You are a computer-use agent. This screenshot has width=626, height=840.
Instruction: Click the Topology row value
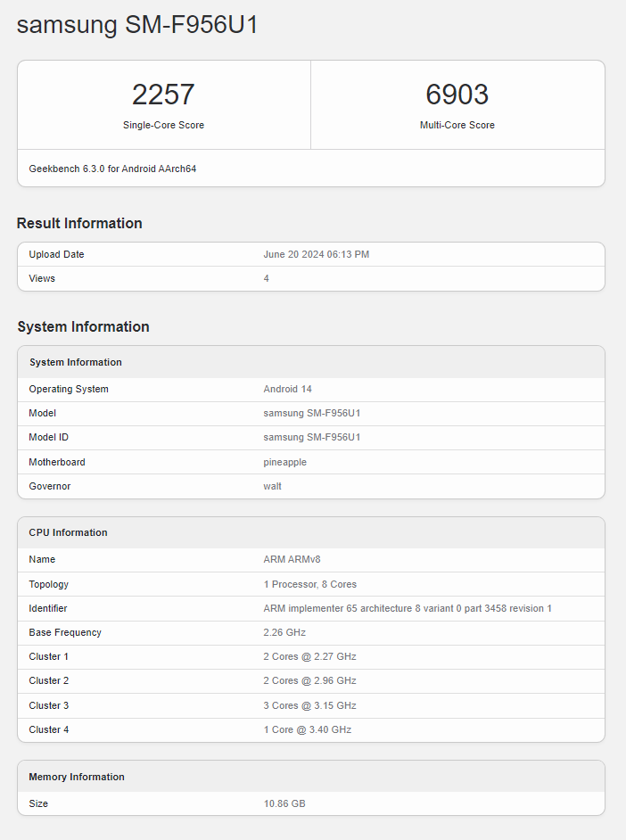click(x=309, y=584)
